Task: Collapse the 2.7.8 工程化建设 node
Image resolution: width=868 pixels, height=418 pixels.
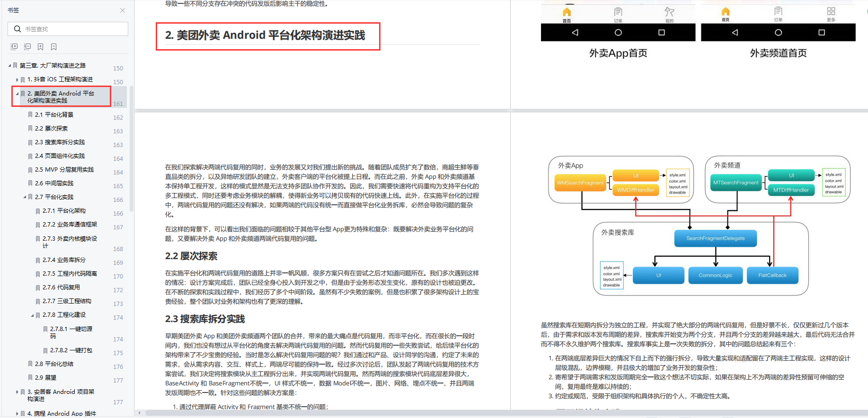Action: tap(32, 315)
